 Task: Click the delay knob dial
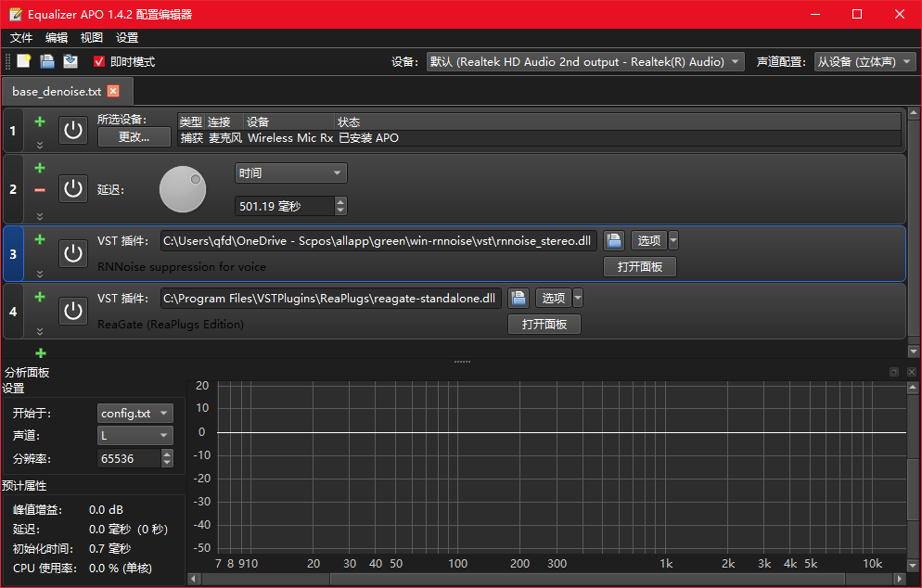coord(183,189)
